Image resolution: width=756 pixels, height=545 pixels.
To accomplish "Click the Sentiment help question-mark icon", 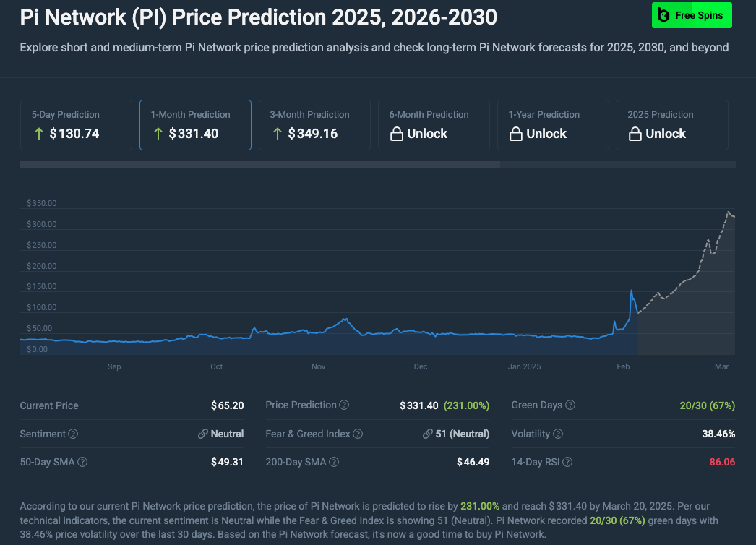I will [73, 434].
